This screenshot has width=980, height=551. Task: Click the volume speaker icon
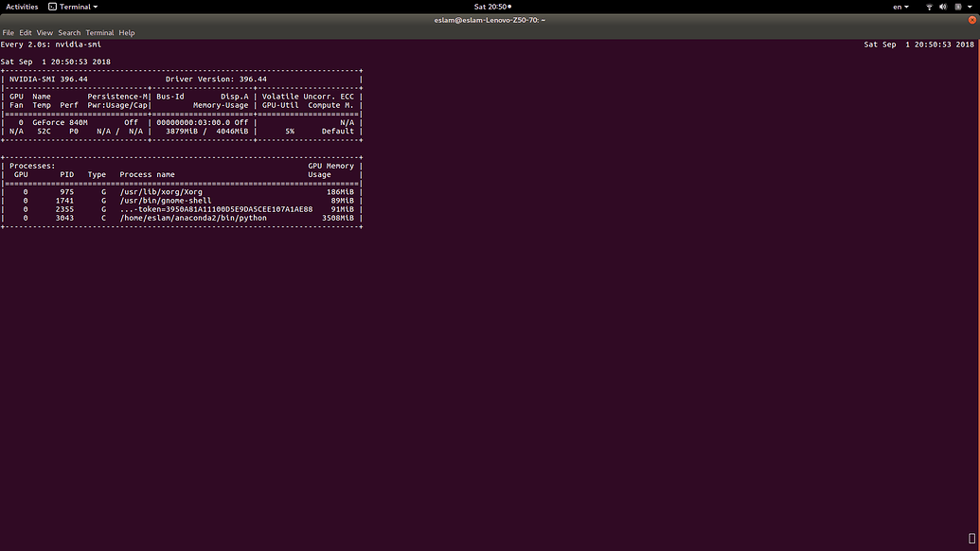click(x=943, y=7)
